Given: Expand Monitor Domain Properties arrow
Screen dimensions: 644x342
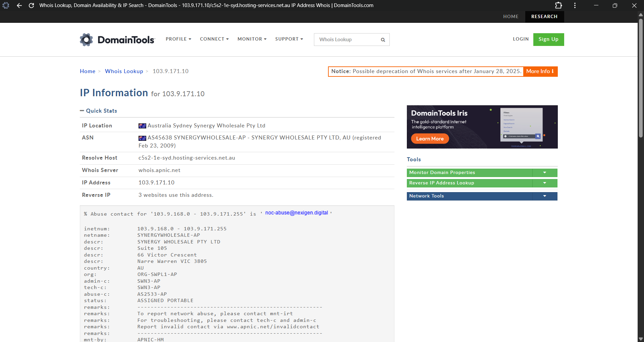Looking at the screenshot, I should point(545,173).
